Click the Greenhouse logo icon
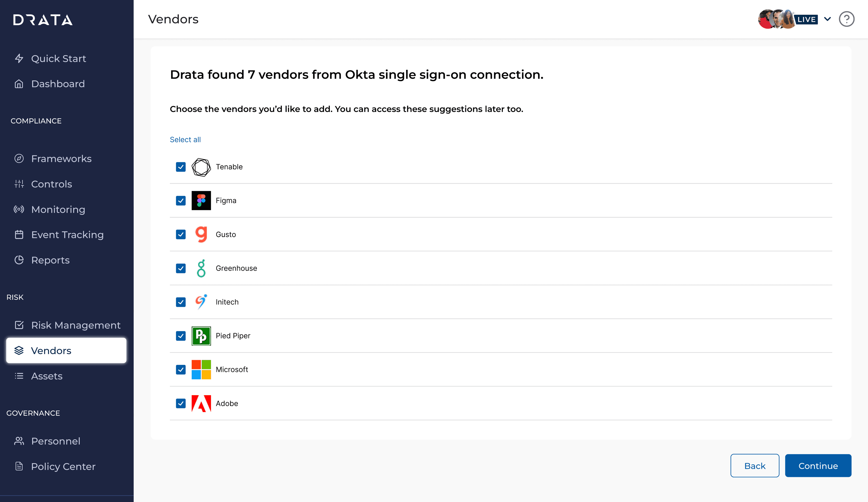Viewport: 868px width, 502px height. [x=201, y=268]
